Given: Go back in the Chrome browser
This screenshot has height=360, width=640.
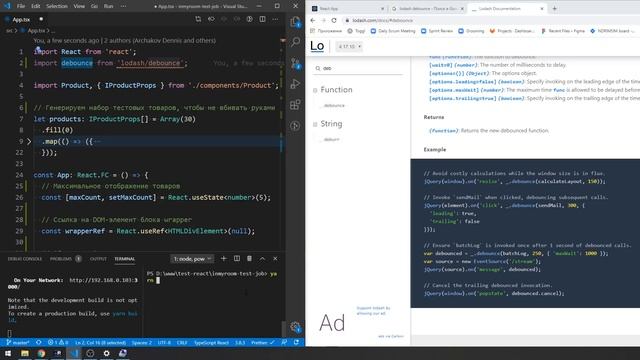Looking at the screenshot, I should coord(313,20).
